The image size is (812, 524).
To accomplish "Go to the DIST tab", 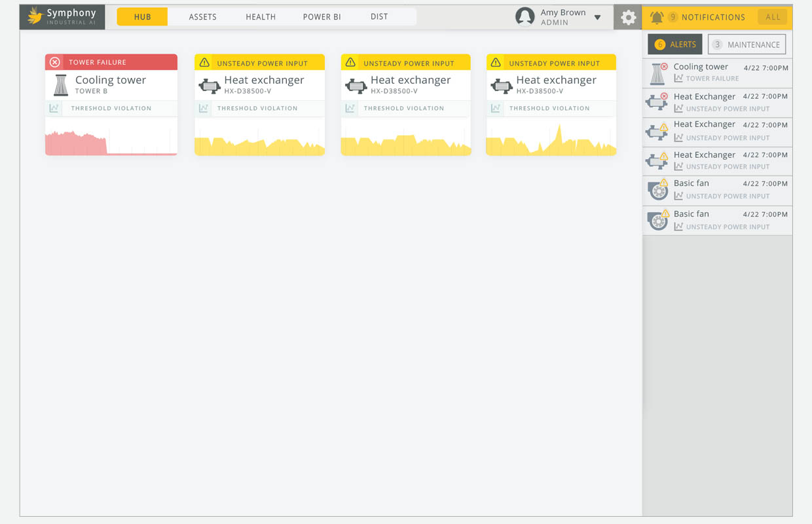I will coord(379,17).
